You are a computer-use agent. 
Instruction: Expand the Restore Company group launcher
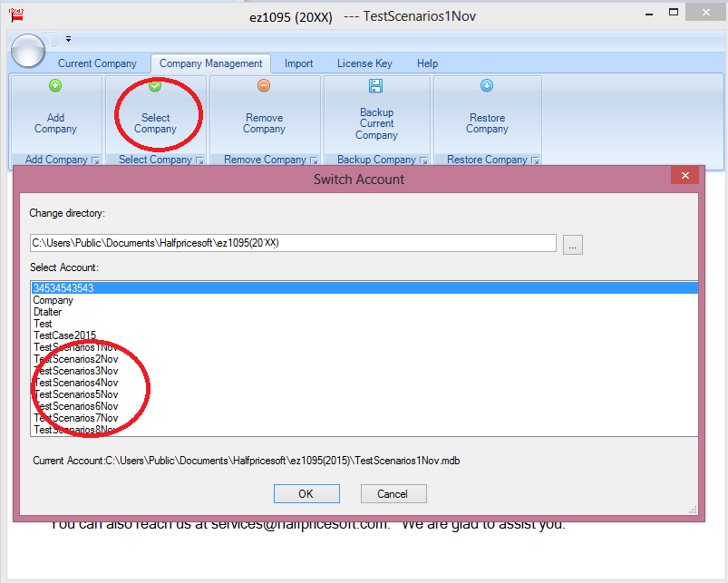coord(535,160)
